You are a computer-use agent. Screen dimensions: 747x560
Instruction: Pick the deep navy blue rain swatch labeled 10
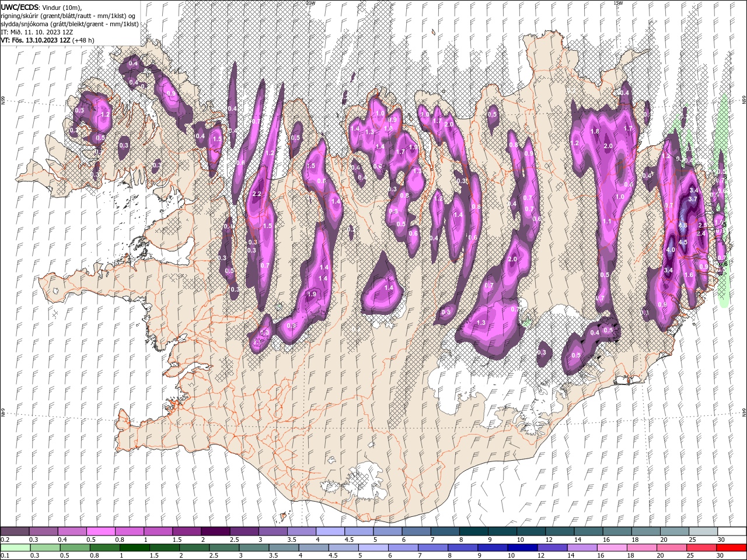(x=521, y=548)
